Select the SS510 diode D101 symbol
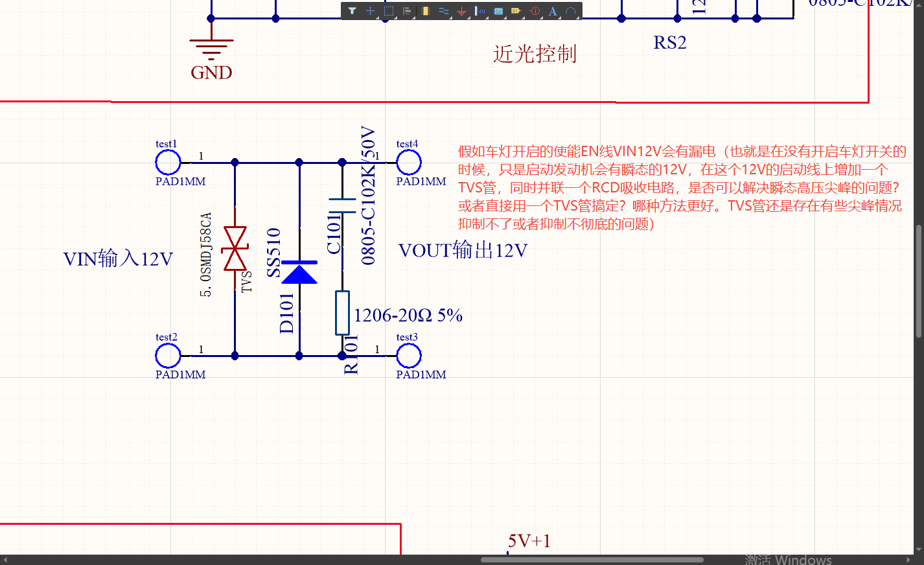The image size is (924, 565). [x=299, y=273]
